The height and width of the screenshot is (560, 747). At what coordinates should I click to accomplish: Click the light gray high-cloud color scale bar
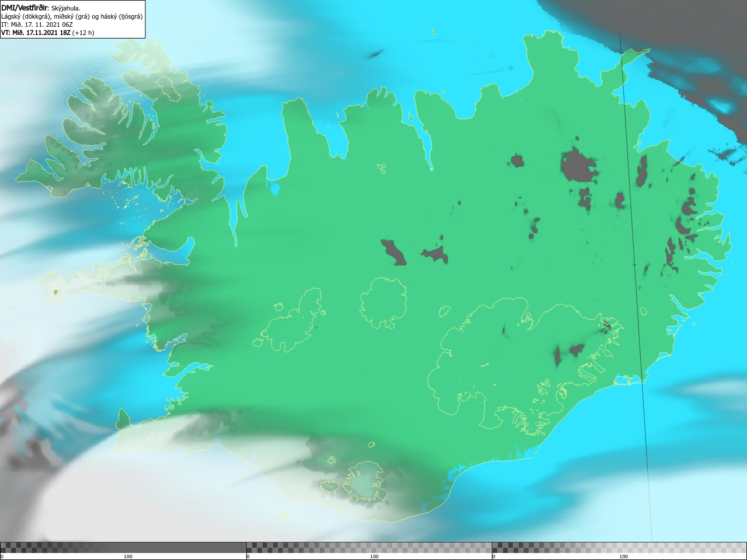pyautogui.click(x=619, y=547)
